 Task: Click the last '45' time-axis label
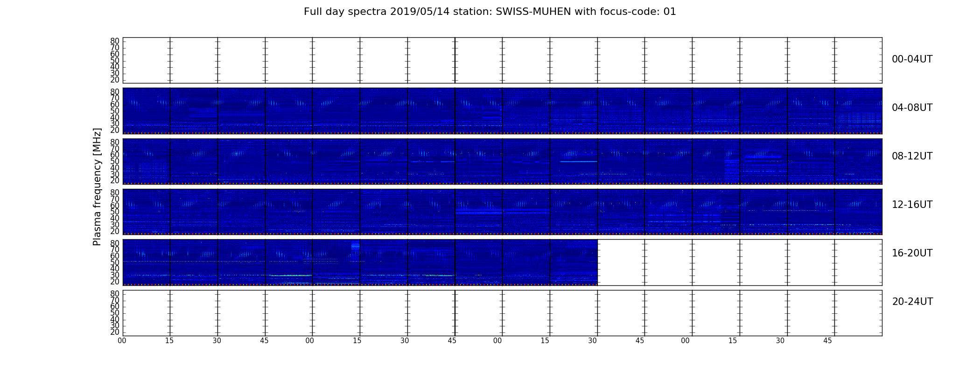point(827,341)
